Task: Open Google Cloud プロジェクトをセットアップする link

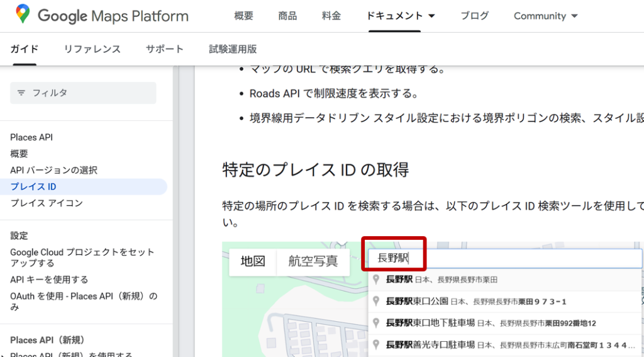Action: (82, 258)
